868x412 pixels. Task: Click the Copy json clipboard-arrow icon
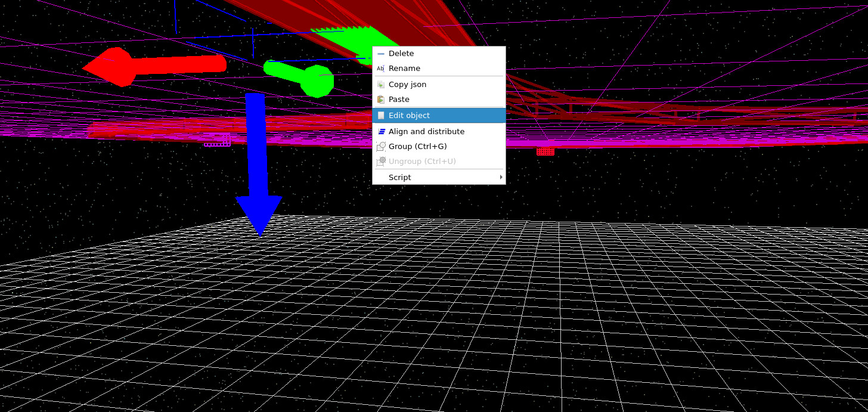tap(381, 84)
